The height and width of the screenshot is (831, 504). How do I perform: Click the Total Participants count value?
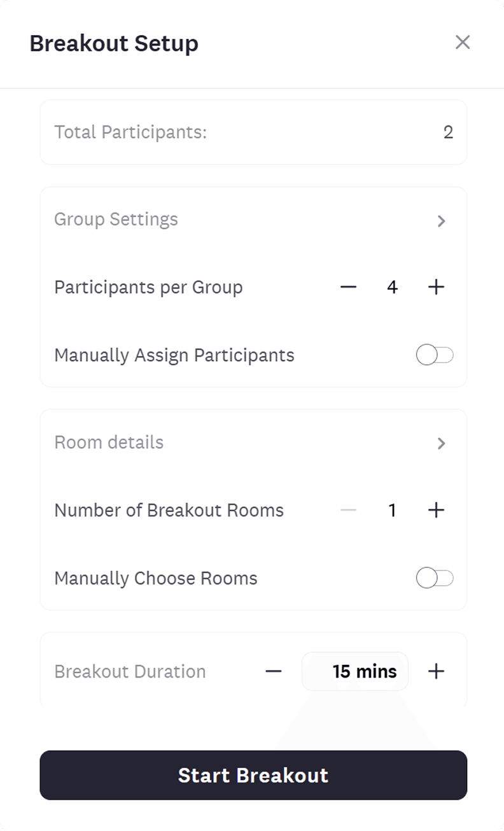pyautogui.click(x=448, y=132)
